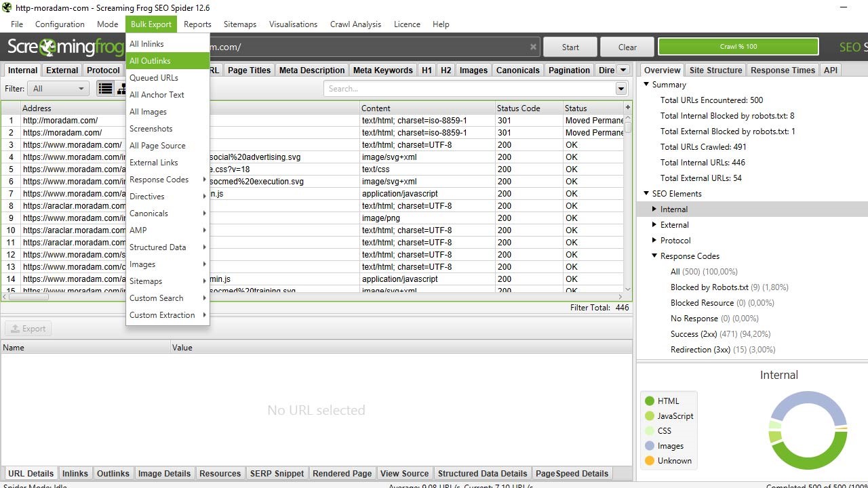Click the Clear button
868x488 pixels.
click(x=627, y=47)
